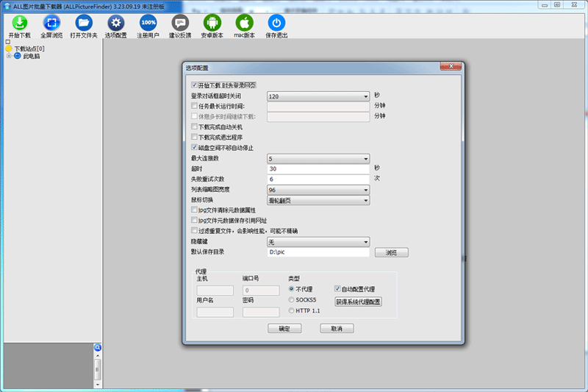Open 全屏浏览 fullscreen browse icon
Image resolution: width=588 pixels, height=392 pixels.
click(x=51, y=23)
